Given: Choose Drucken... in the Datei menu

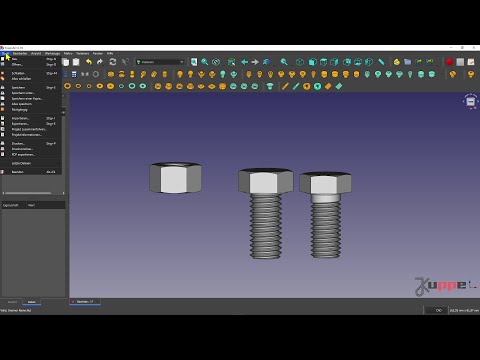Looking at the screenshot, I should (x=31, y=144).
